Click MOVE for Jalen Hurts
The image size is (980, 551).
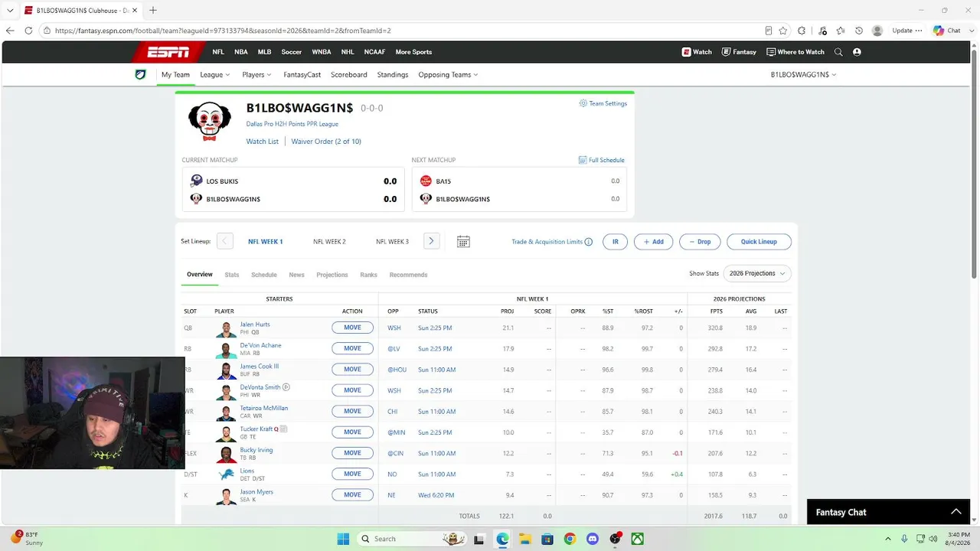[x=352, y=328]
